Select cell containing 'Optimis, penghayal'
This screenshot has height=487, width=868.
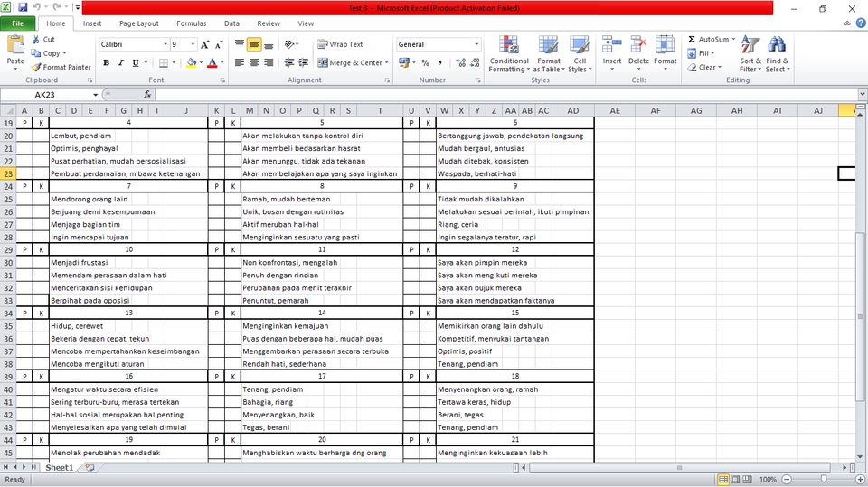point(128,148)
